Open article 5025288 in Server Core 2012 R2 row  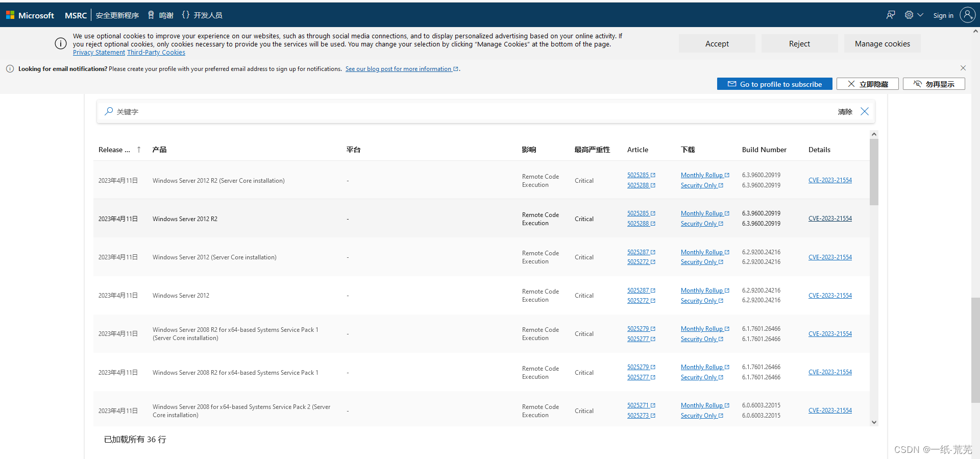(x=641, y=185)
